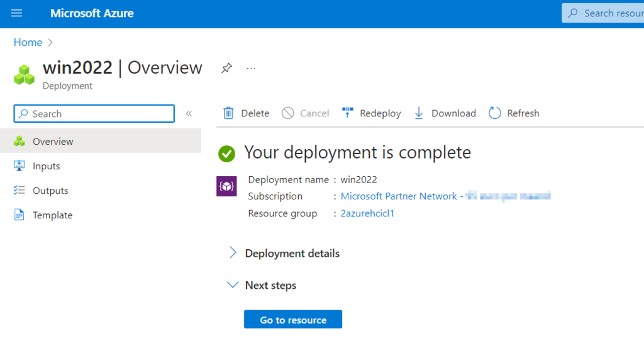Click the Delete toolbar label

point(255,113)
